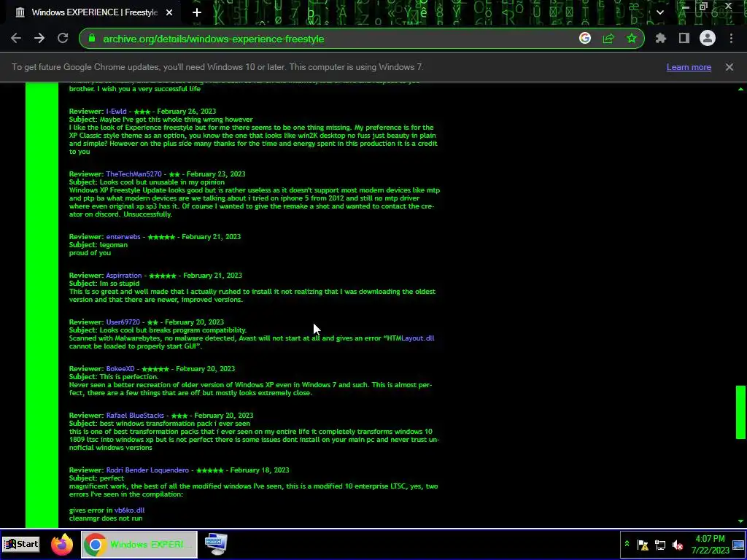The width and height of the screenshot is (747, 560).
Task: Open reviewer Rodri Bender Loquendero's profile
Action: click(147, 470)
